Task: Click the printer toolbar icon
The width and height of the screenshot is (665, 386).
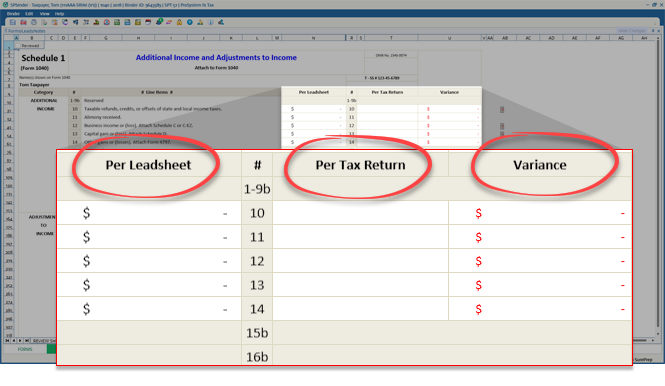Action: click(x=34, y=22)
